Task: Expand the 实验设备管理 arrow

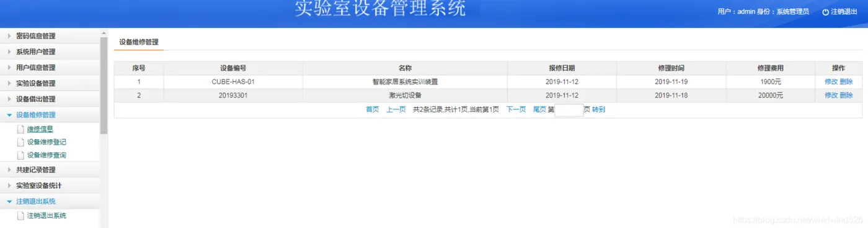Action: pos(9,83)
